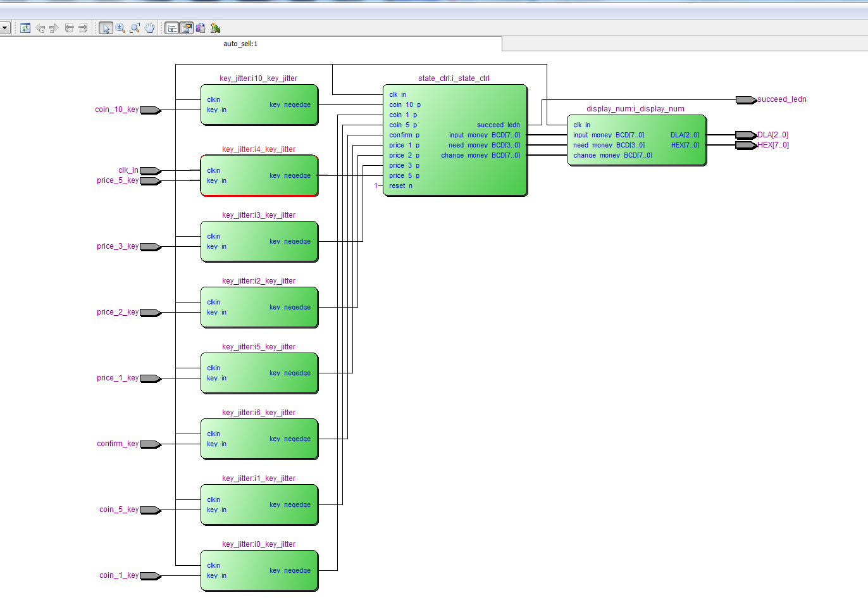Click the change_money_BCD[7..0] output of state_ctrl
Image resolution: width=868 pixels, height=600 pixels.
tap(481, 156)
